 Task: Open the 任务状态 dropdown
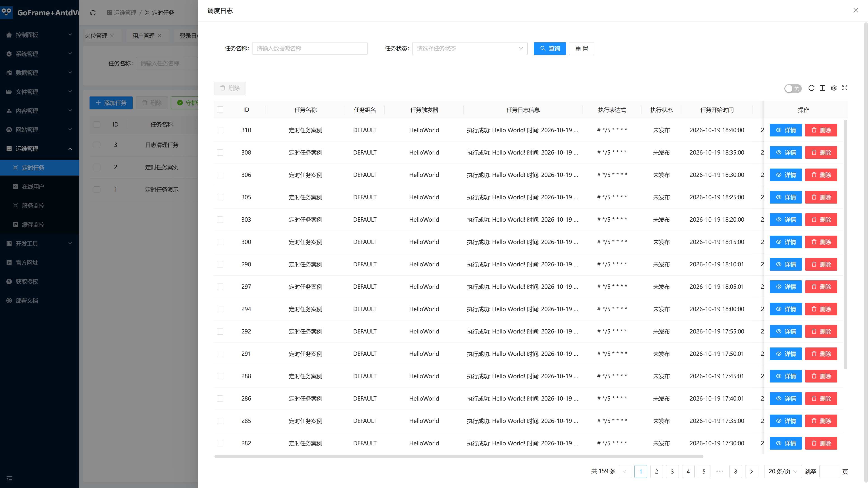click(469, 49)
